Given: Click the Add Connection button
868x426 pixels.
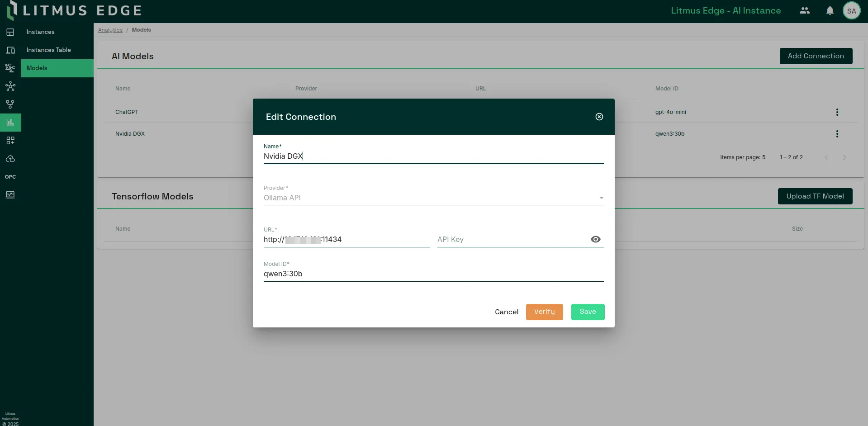Looking at the screenshot, I should (x=816, y=56).
